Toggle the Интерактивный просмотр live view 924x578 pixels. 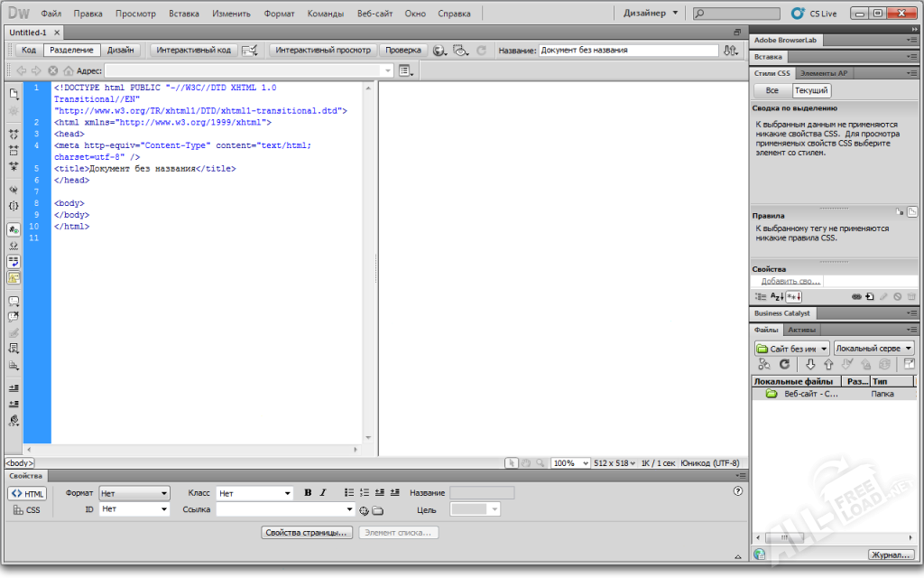322,51
